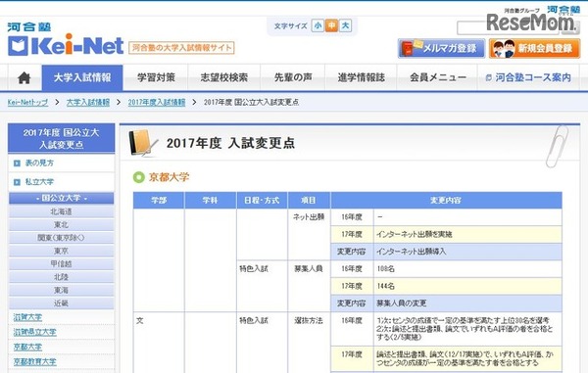This screenshot has height=373, width=588.
Task: Click the 2017年度 国公立大入試変更点 sidebar title
Action: point(61,138)
